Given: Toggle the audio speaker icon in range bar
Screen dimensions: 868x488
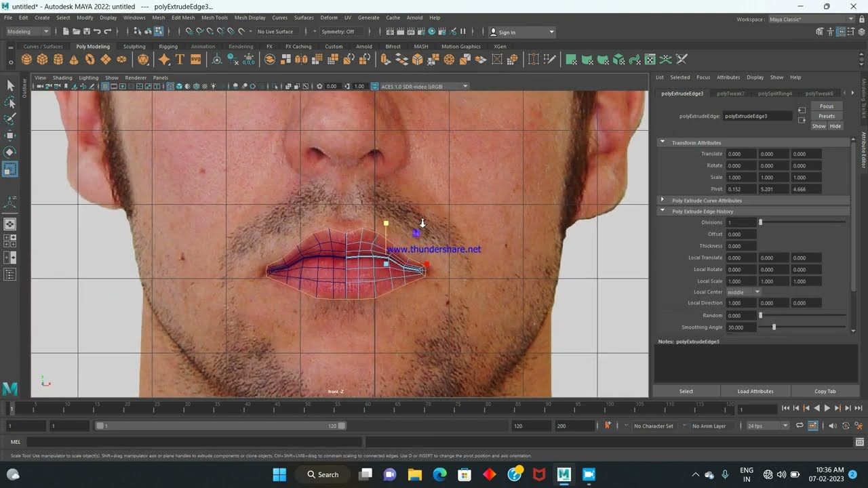Looking at the screenshot, I should click(x=833, y=426).
